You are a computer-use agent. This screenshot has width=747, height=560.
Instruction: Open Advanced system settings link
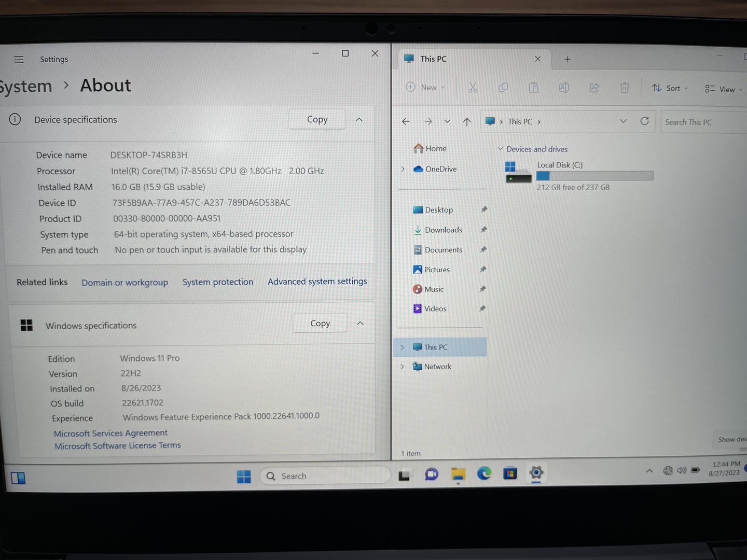317,281
